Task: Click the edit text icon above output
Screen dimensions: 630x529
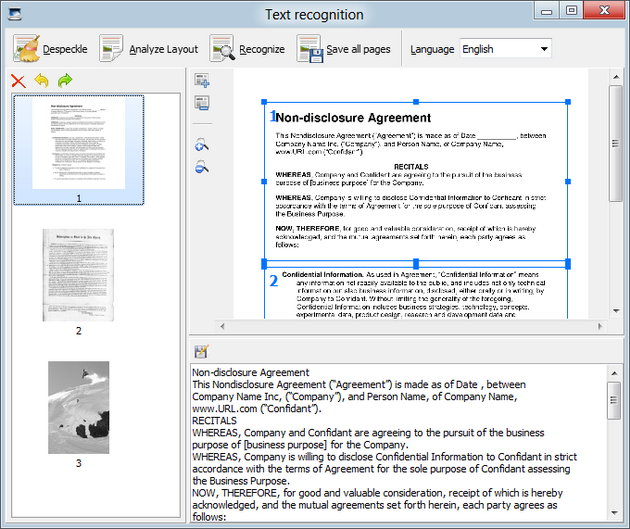Action: [201, 351]
